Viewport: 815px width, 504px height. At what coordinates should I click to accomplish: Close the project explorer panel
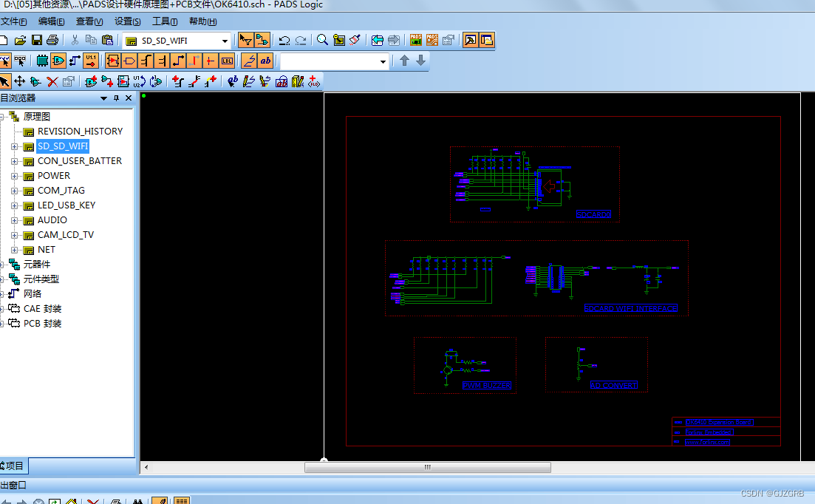(129, 98)
